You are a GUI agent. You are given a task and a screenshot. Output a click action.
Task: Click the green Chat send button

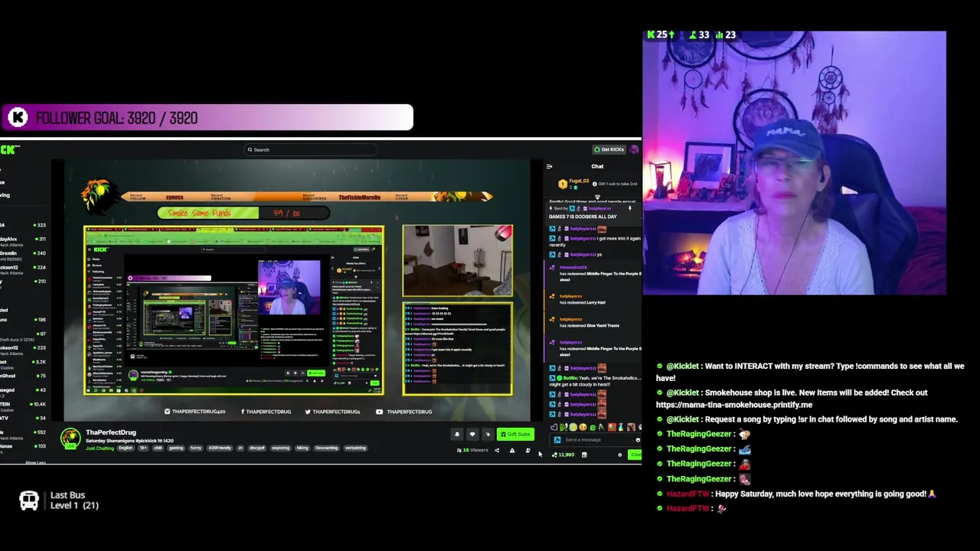(x=635, y=455)
